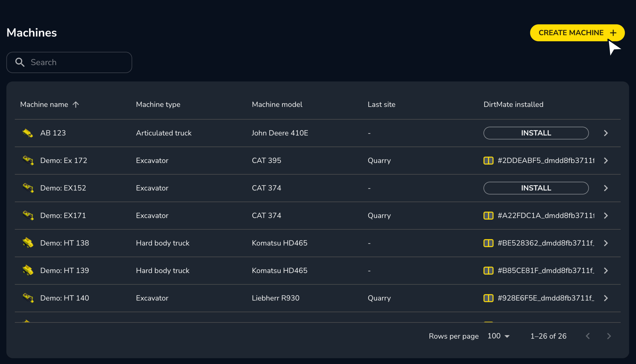
Task: Expand Demo: HT 139 row chevron
Action: point(606,271)
